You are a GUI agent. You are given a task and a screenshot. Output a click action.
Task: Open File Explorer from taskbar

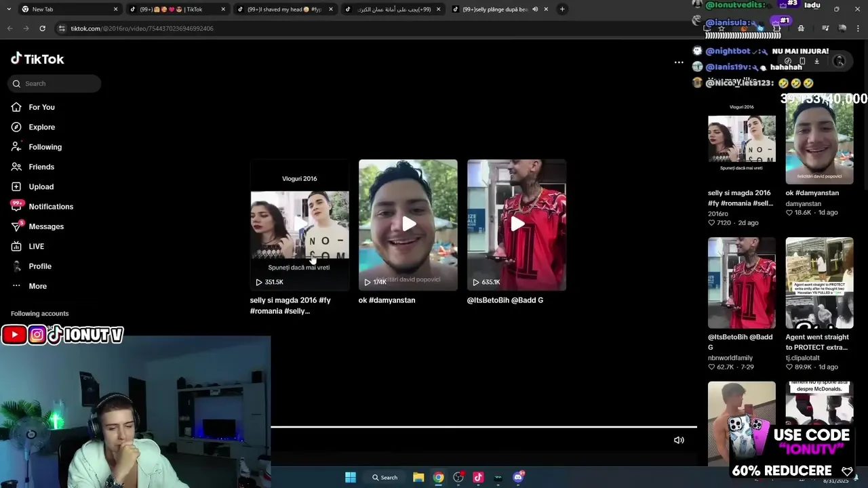(418, 477)
